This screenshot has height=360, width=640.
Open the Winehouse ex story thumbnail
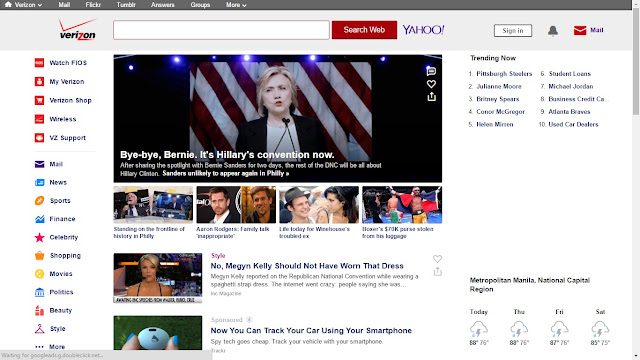(x=319, y=205)
